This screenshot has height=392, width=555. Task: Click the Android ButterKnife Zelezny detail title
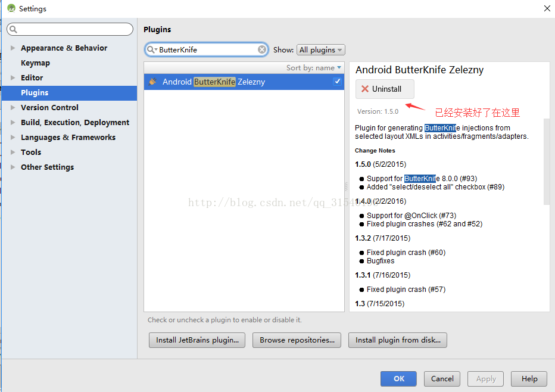pyautogui.click(x=419, y=70)
